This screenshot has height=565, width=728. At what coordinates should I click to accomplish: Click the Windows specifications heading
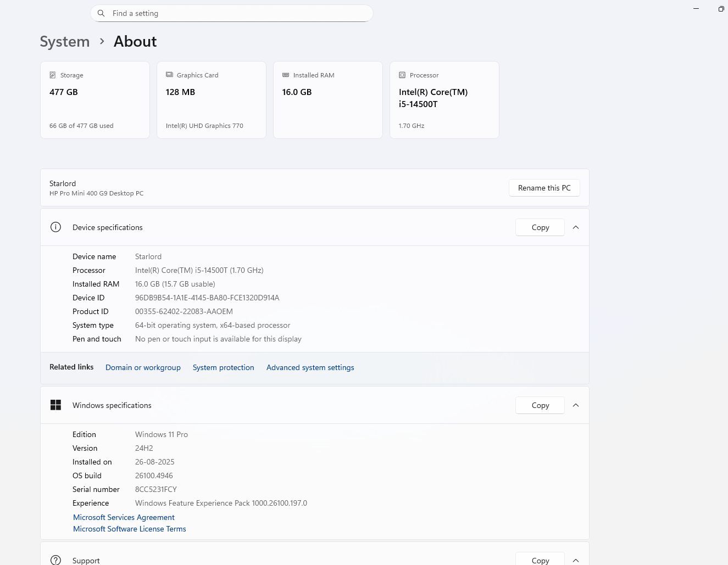(x=112, y=405)
